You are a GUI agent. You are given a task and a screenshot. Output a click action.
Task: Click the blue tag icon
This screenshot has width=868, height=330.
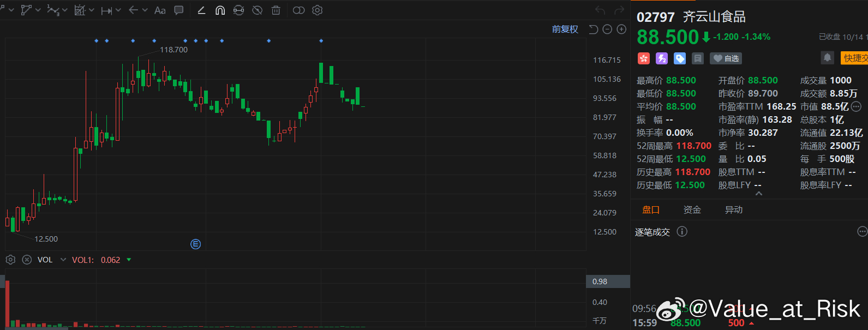coord(680,58)
